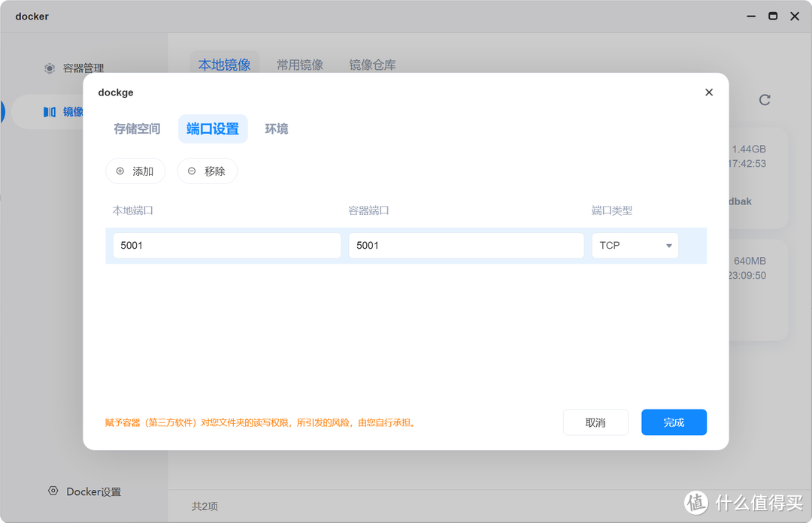Open Docker设置 using the gear icon
Image resolution: width=812 pixels, height=523 pixels.
(x=53, y=491)
